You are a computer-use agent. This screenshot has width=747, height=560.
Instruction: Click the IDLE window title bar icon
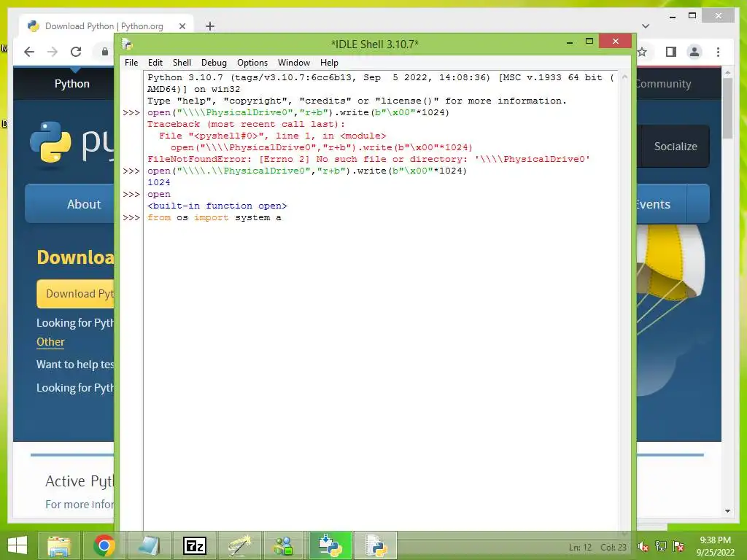[x=127, y=44]
